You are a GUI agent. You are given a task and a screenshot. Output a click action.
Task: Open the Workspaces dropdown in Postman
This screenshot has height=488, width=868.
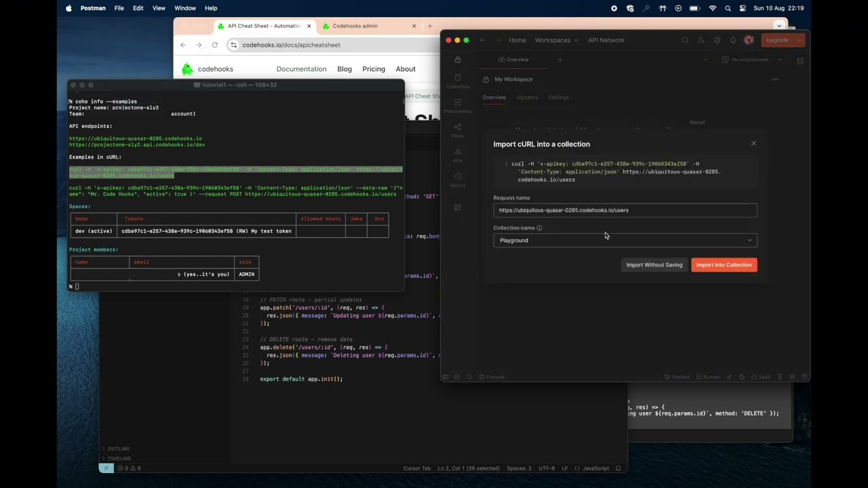556,40
